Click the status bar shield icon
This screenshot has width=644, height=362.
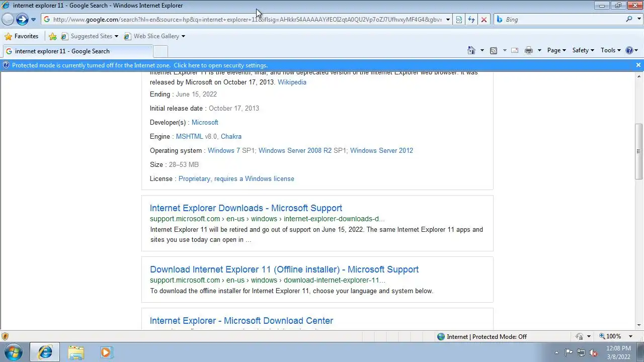pos(5,336)
